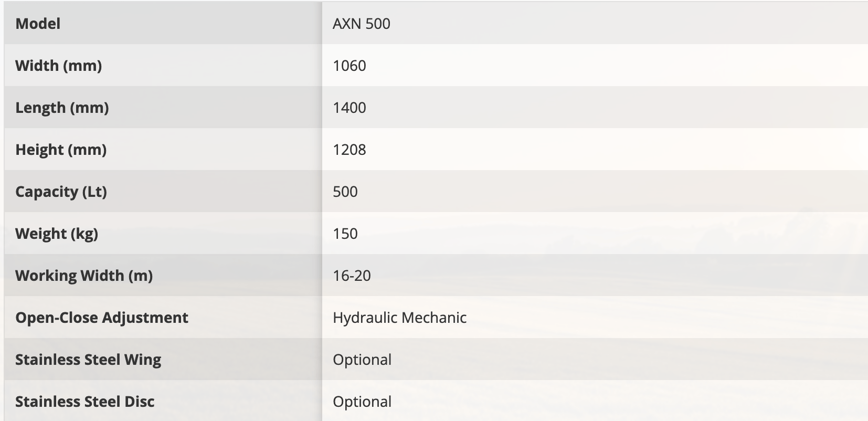Select the 16-20 working width value
This screenshot has height=421, width=868.
pyautogui.click(x=352, y=276)
